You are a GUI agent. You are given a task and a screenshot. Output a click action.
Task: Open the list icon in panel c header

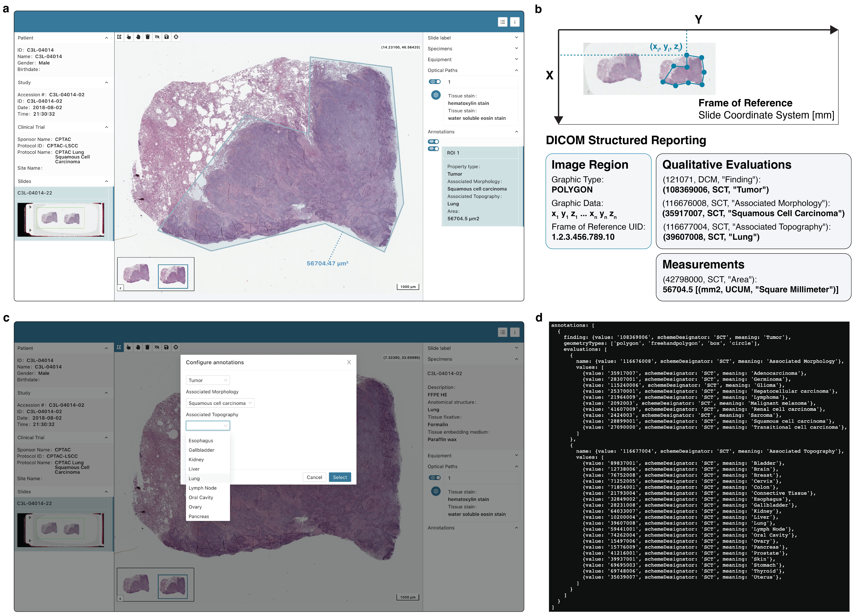tap(503, 333)
